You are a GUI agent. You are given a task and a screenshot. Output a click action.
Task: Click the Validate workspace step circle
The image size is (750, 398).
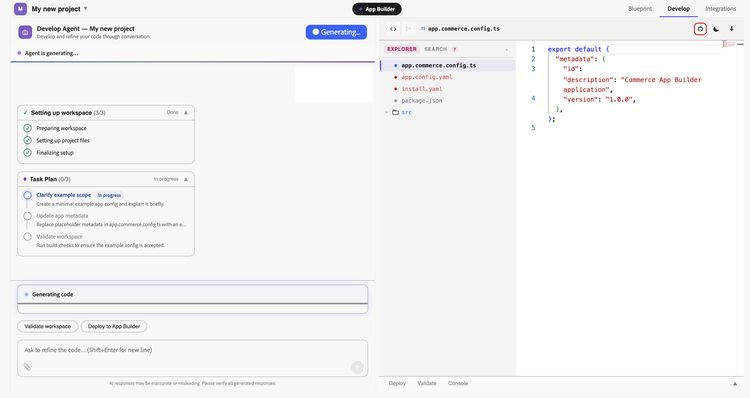(x=28, y=236)
